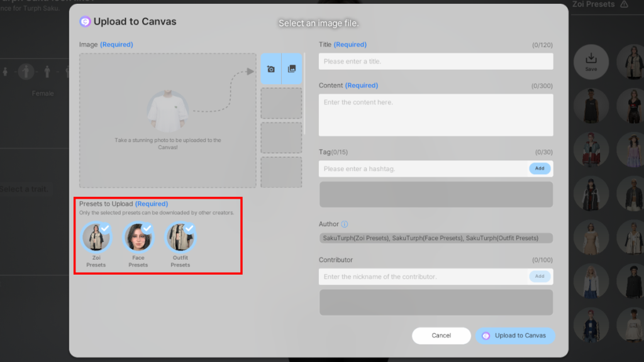This screenshot has height=362, width=644.
Task: Click the warning triangle beside Zoi Presets
Action: click(624, 4)
